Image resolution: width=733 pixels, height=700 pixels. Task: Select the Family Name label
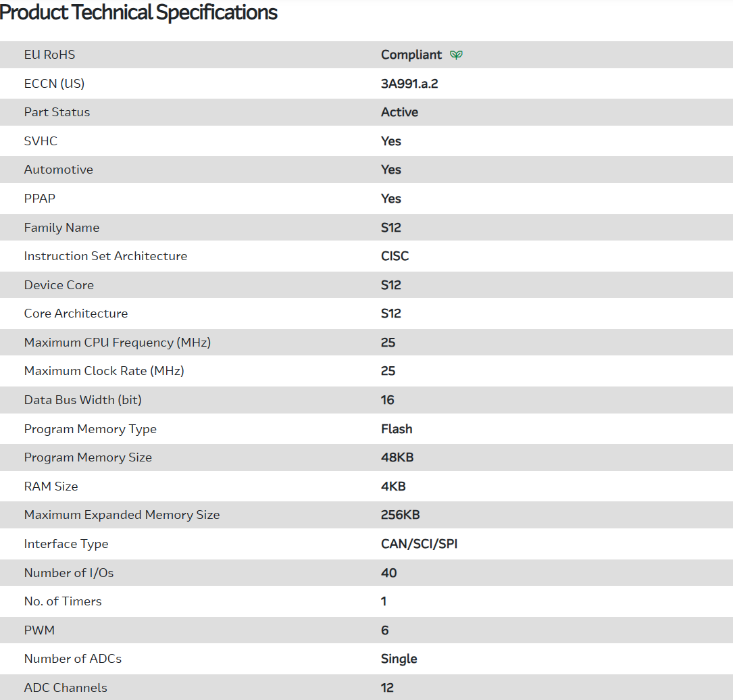tap(61, 228)
